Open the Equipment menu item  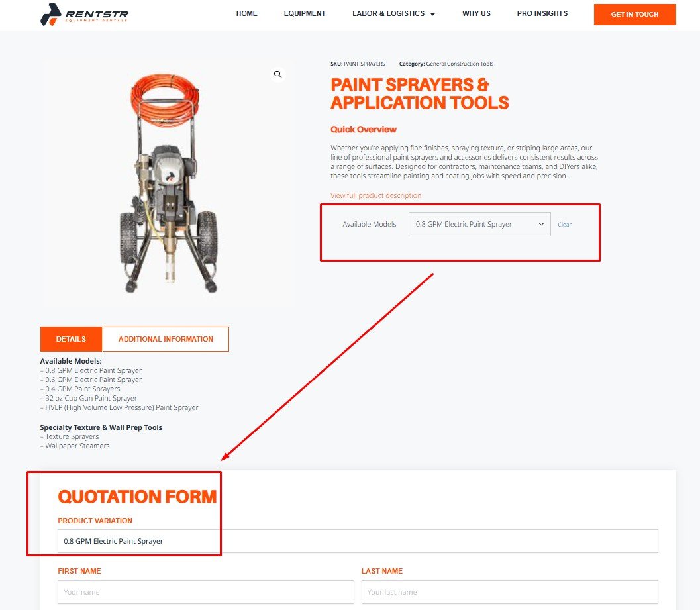tap(305, 13)
